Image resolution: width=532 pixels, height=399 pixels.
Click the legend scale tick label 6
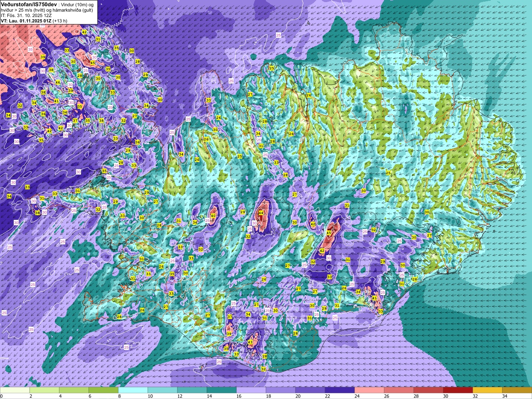coord(89,396)
